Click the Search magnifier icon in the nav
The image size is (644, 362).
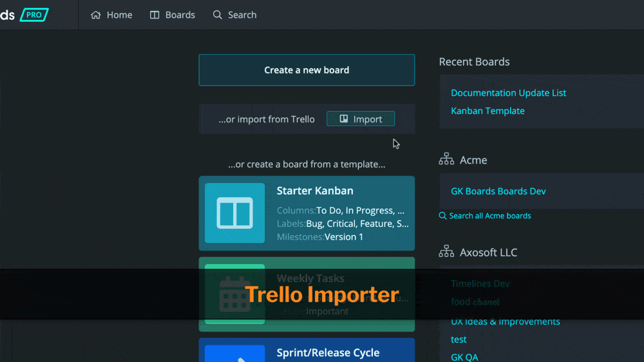(217, 15)
